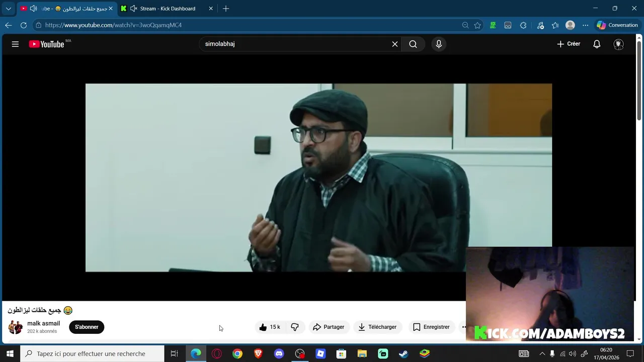Click the taskbar search box

[x=93, y=354]
